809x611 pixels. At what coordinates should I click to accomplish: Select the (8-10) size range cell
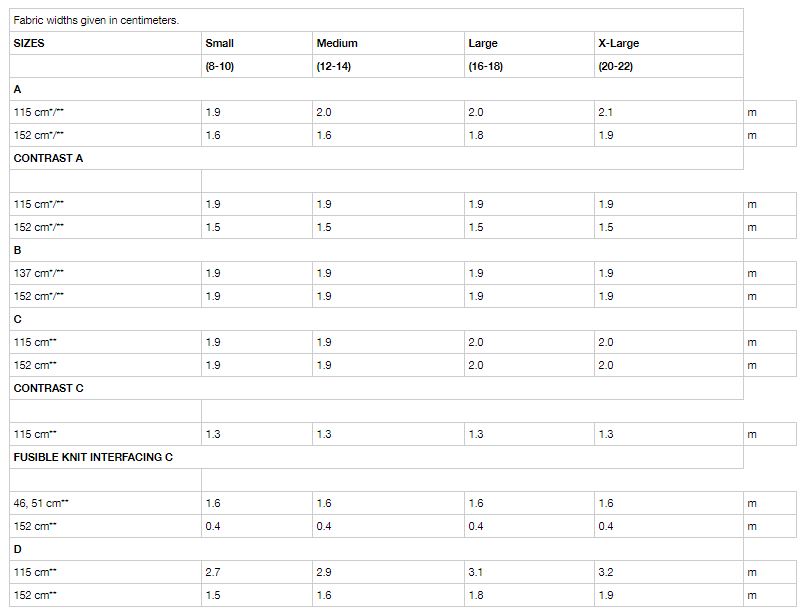tap(219, 67)
